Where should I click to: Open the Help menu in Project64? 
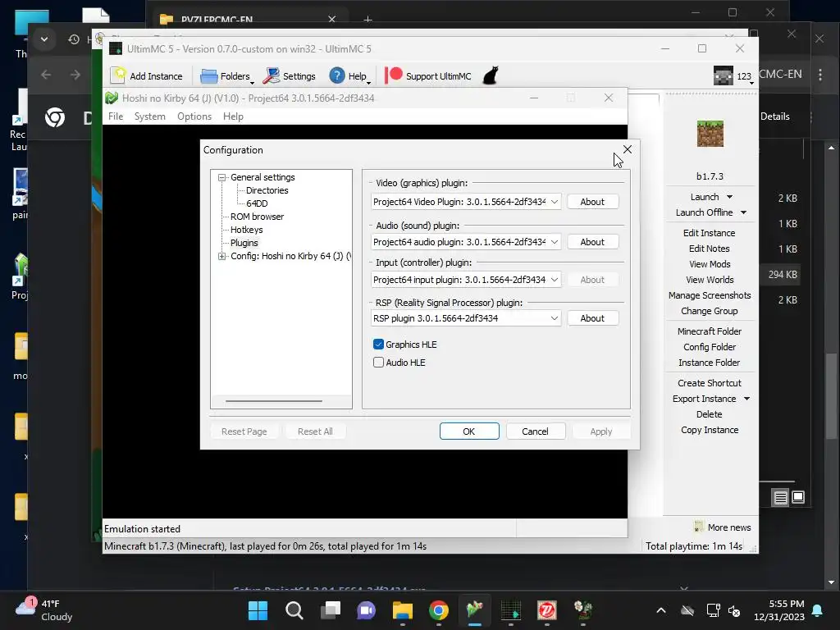(x=233, y=116)
